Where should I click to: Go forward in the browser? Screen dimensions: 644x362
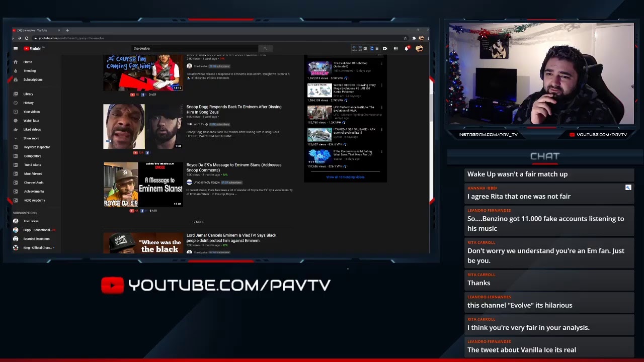(x=20, y=38)
